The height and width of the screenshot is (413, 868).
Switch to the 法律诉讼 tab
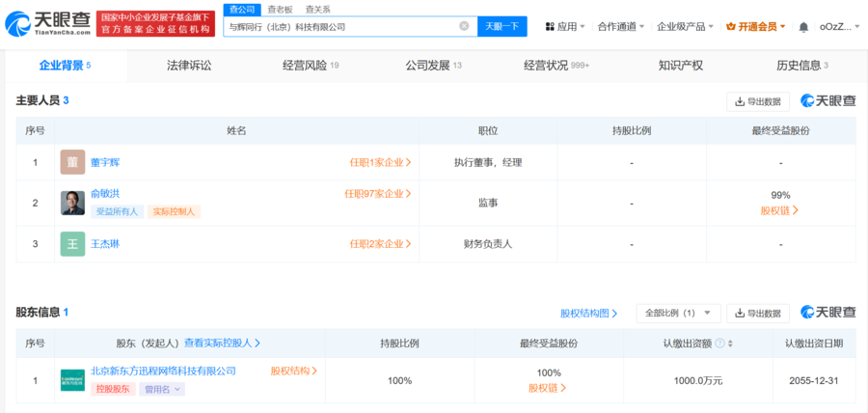point(189,66)
